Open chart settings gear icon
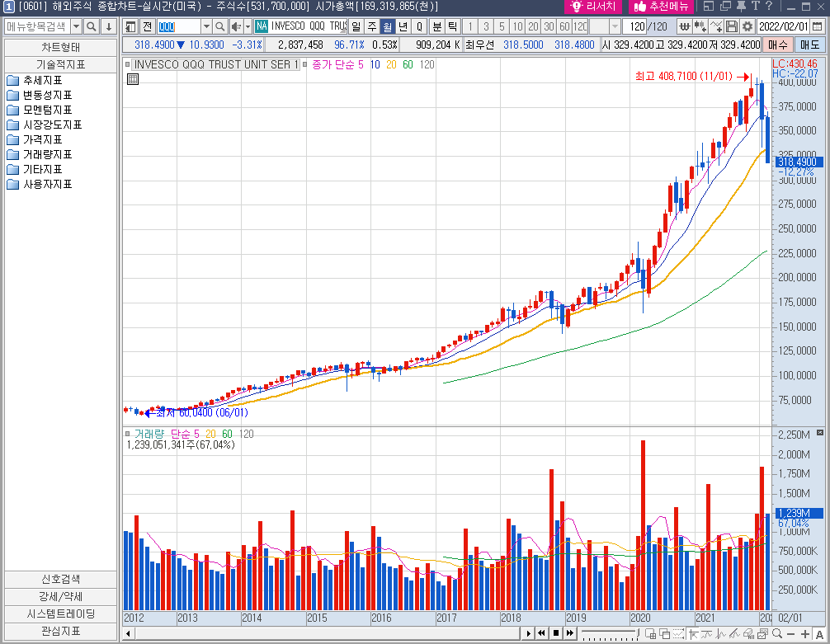The height and width of the screenshot is (644, 830). click(x=747, y=26)
